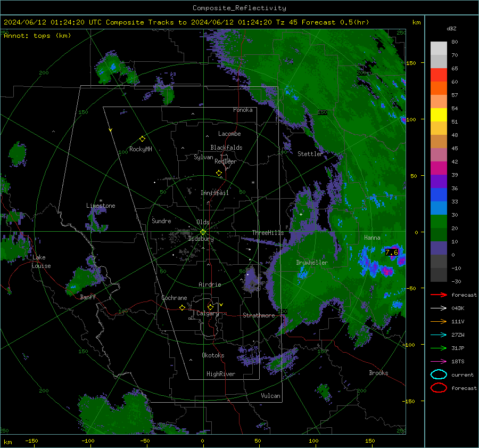Click the yellow 51-54 dBZ color swatch

click(439, 115)
